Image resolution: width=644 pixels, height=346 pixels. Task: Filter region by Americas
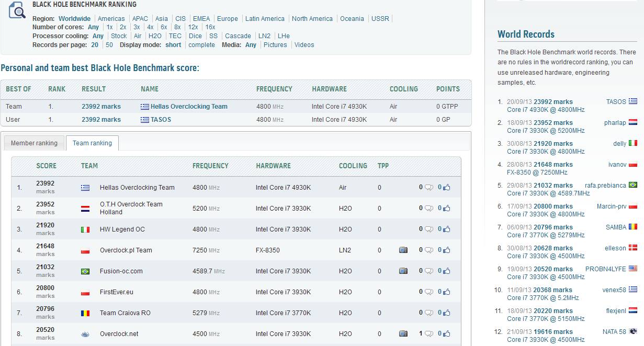[111, 19]
